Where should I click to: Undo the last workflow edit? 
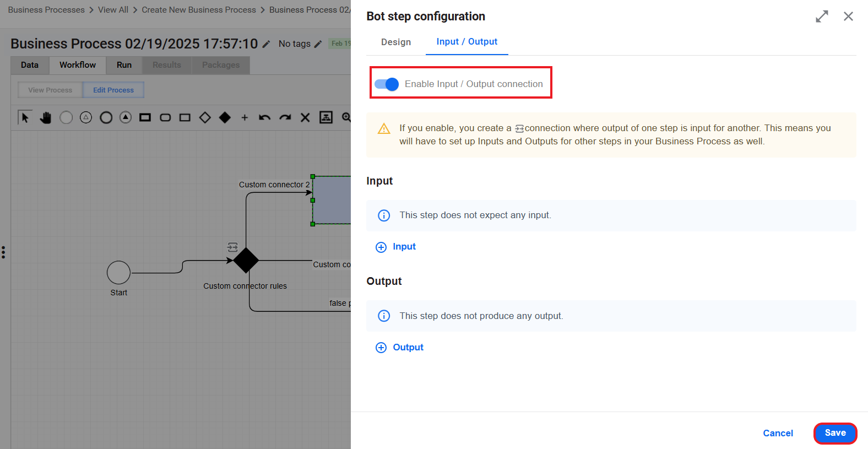pos(265,117)
